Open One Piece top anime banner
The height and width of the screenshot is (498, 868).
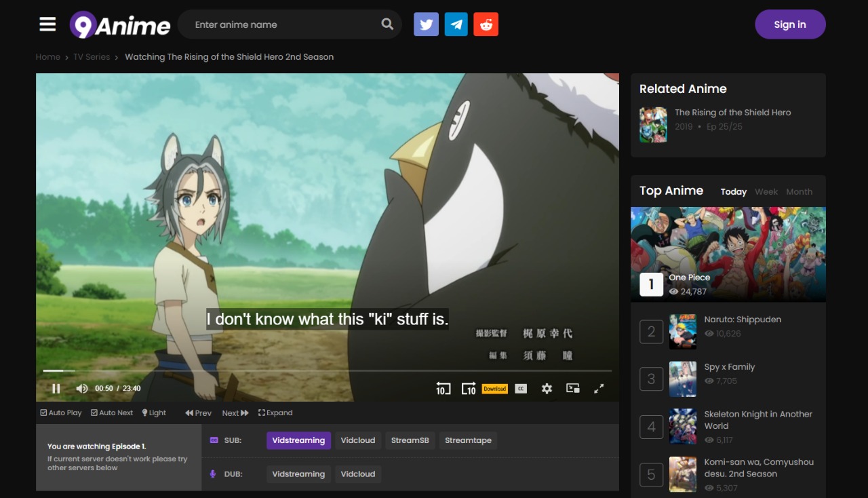tap(728, 254)
